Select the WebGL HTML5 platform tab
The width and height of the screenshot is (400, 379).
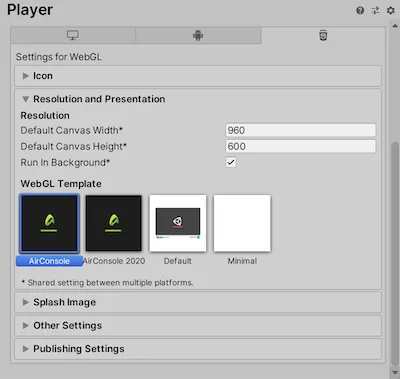coord(323,35)
